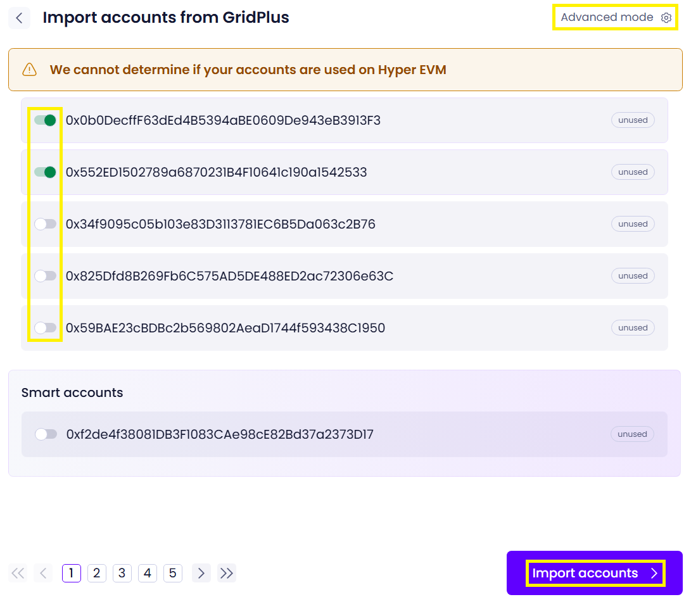The width and height of the screenshot is (691, 616).
Task: Click the Hyper EVM warning triangle icon
Action: coord(29,70)
